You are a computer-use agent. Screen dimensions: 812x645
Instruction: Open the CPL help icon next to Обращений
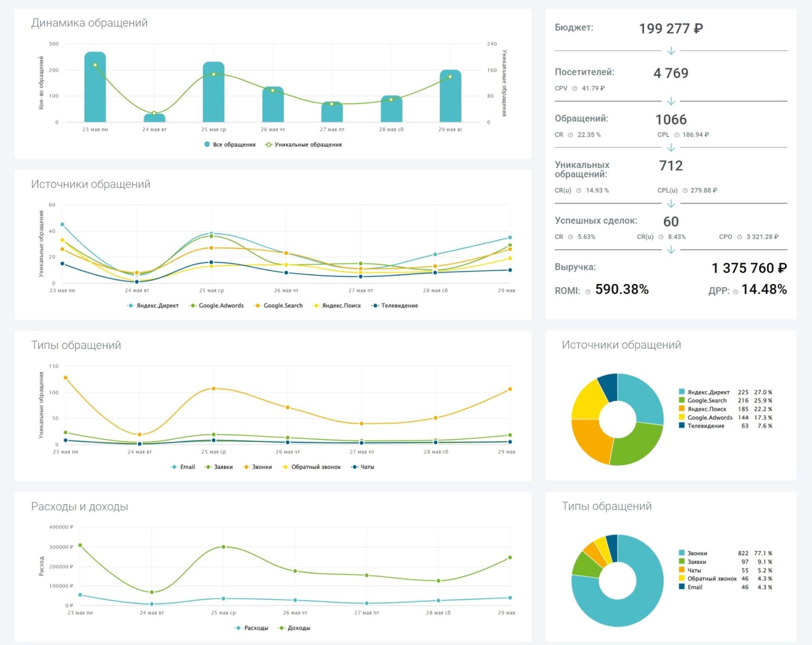click(x=676, y=134)
